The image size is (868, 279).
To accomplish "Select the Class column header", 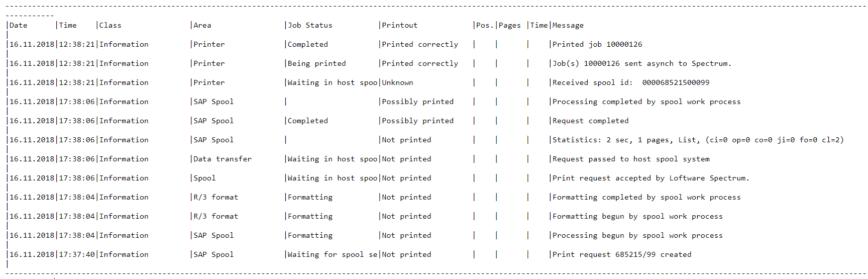I will click(x=110, y=25).
